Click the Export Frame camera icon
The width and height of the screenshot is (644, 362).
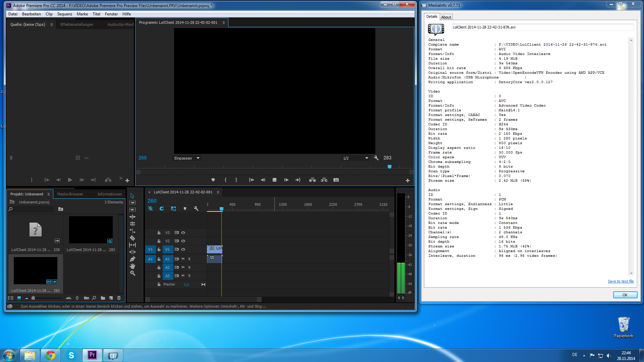(x=336, y=180)
